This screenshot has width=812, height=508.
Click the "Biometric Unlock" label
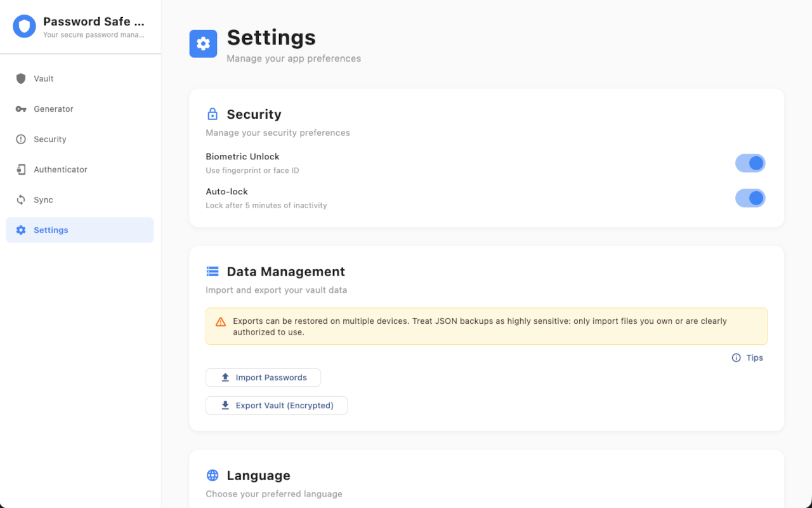coord(243,157)
